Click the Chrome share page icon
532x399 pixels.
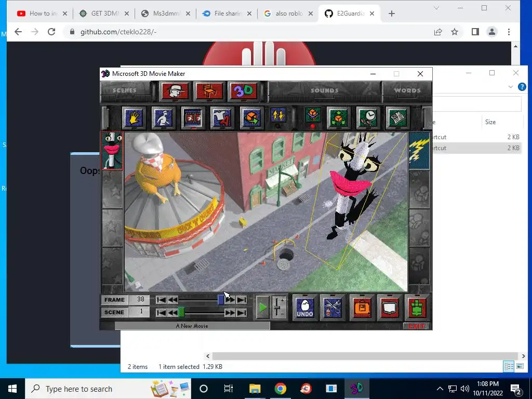[437, 32]
